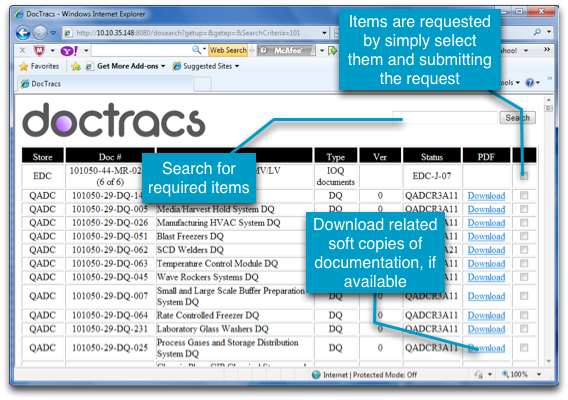Open the Suggested Sites dropdown arrow
The height and width of the screenshot is (400, 568).
pos(237,66)
